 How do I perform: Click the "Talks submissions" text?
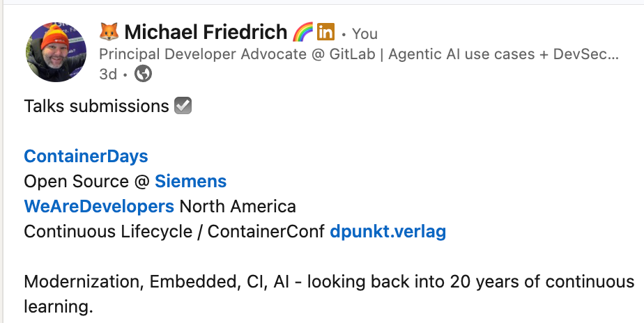click(96, 106)
